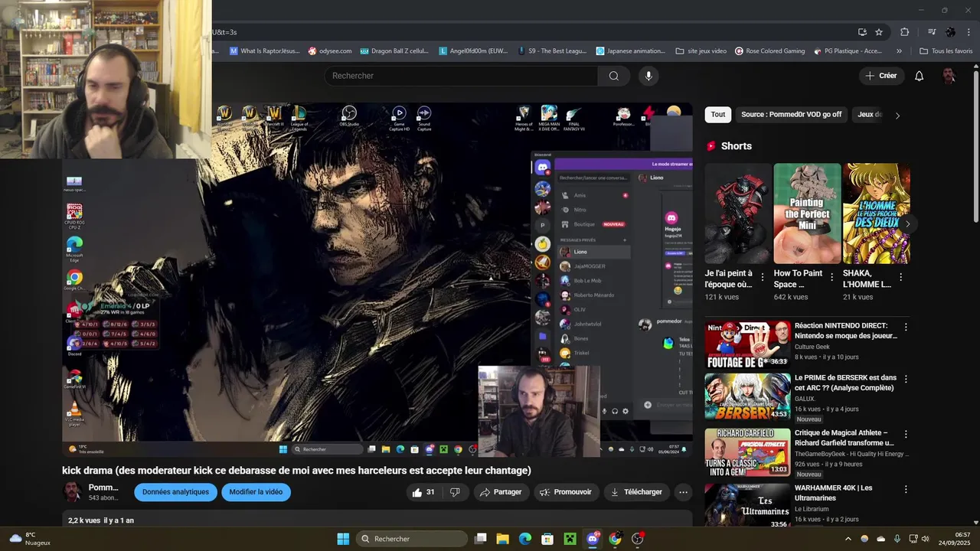980x551 pixels.
Task: Switch to Chrome icon on taskbar
Action: (x=615, y=539)
